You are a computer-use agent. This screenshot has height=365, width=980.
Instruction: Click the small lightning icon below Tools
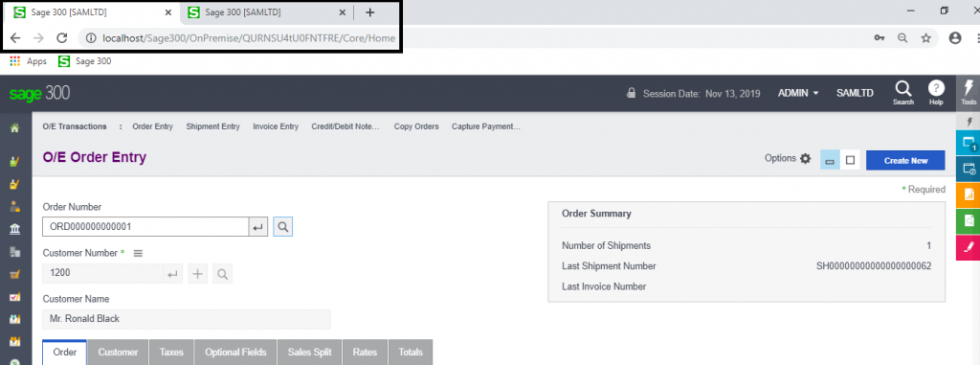tap(969, 122)
